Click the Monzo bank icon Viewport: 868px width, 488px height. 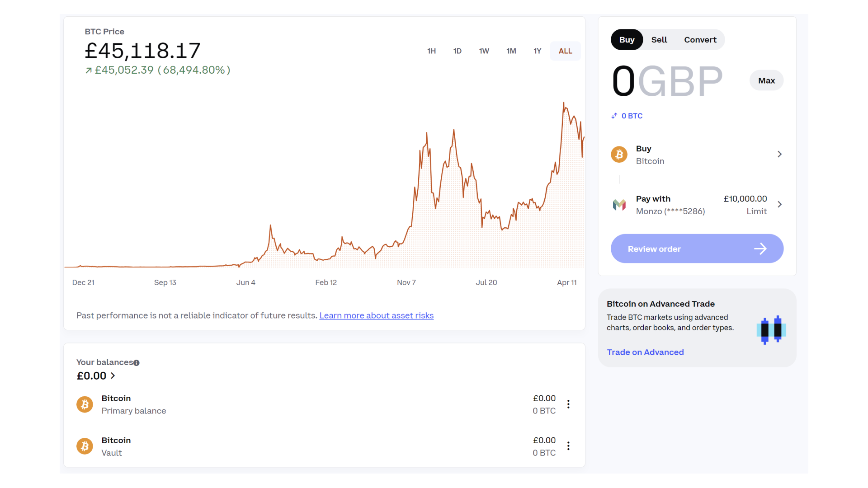(619, 205)
